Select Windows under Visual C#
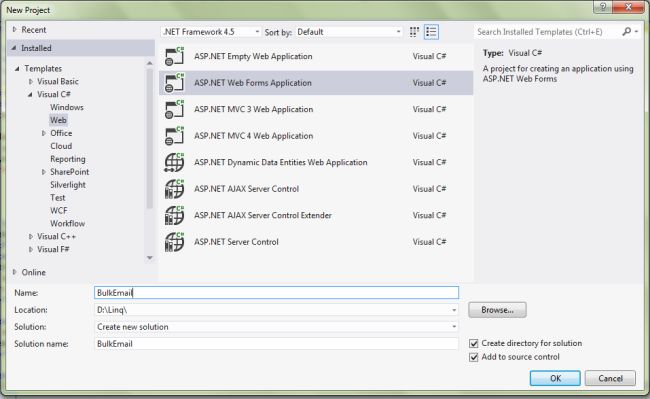This screenshot has width=650, height=399. tap(67, 107)
